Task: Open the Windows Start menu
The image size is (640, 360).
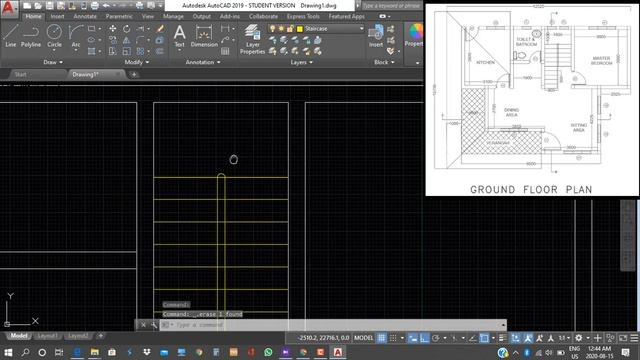Action: [x=8, y=352]
